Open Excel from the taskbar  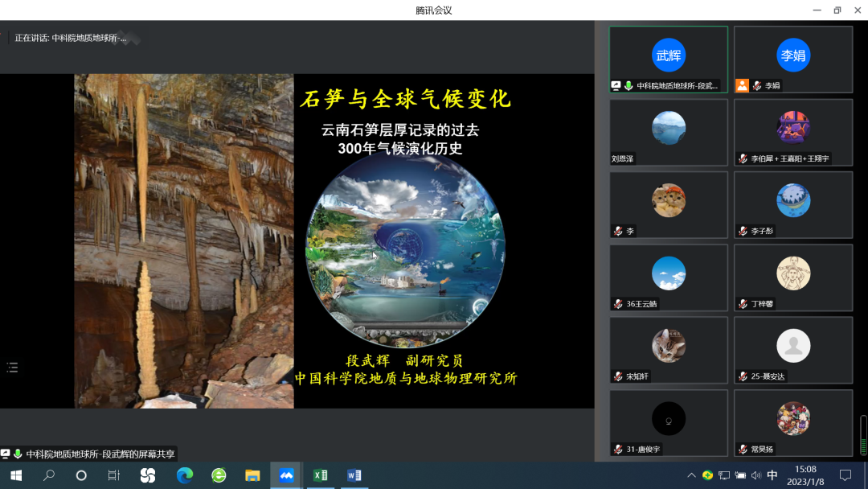pyautogui.click(x=320, y=475)
